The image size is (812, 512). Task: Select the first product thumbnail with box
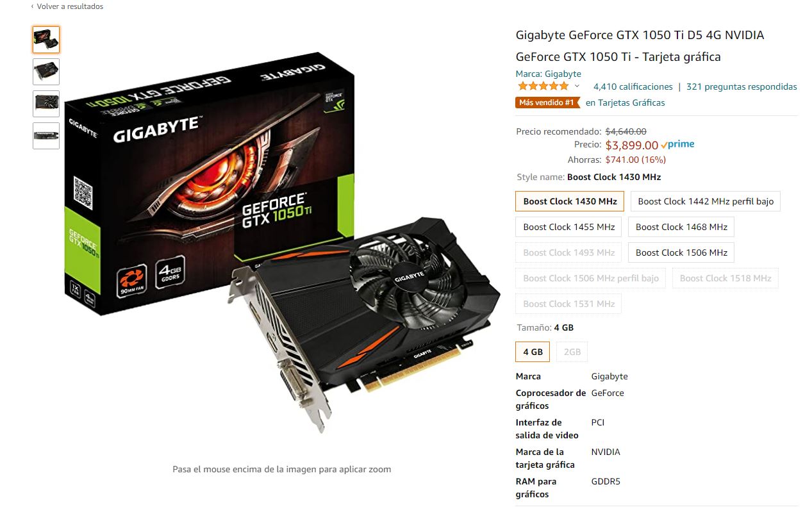[x=46, y=40]
